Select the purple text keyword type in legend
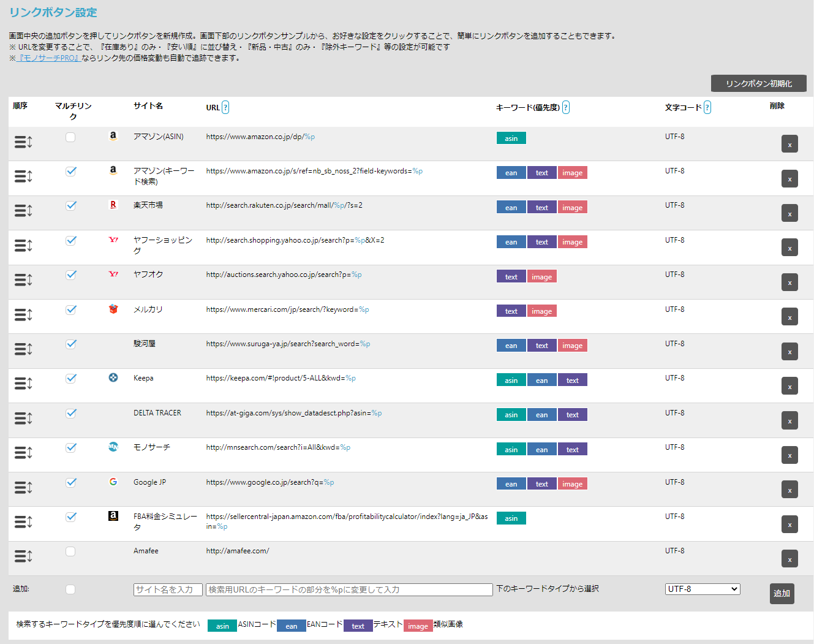 (x=358, y=626)
